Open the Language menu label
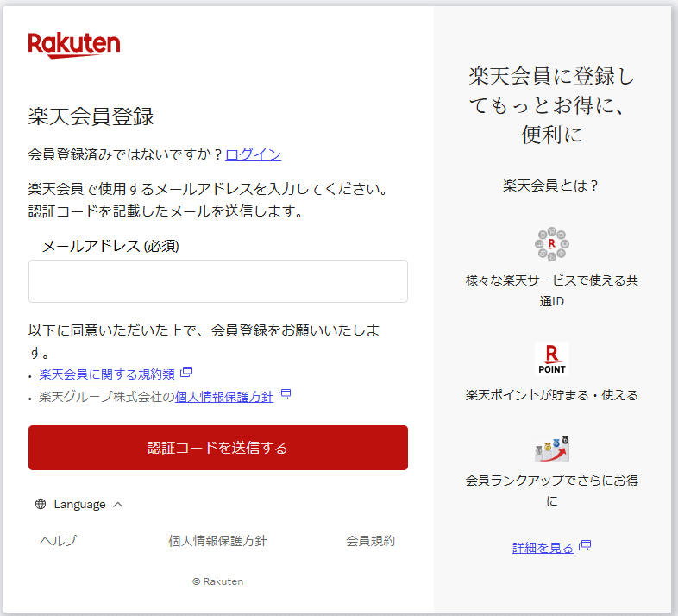678x616 pixels. [x=79, y=505]
